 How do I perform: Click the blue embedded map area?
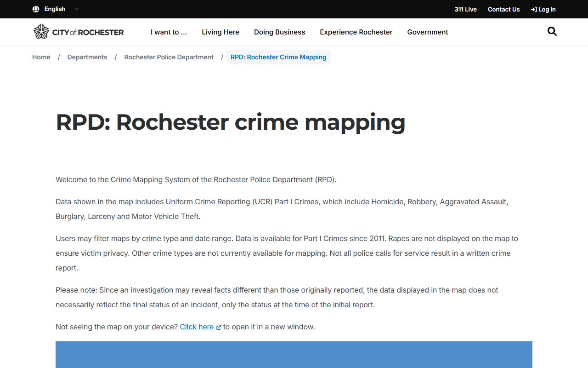tap(294, 355)
